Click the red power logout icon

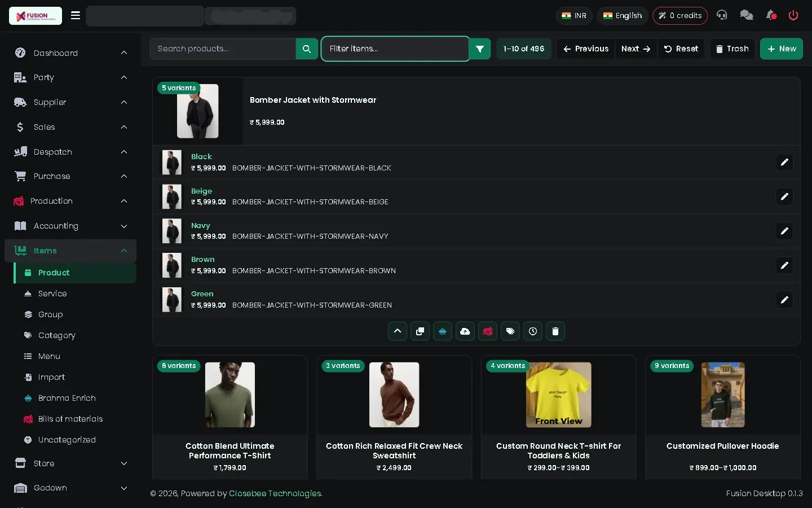[x=793, y=15]
